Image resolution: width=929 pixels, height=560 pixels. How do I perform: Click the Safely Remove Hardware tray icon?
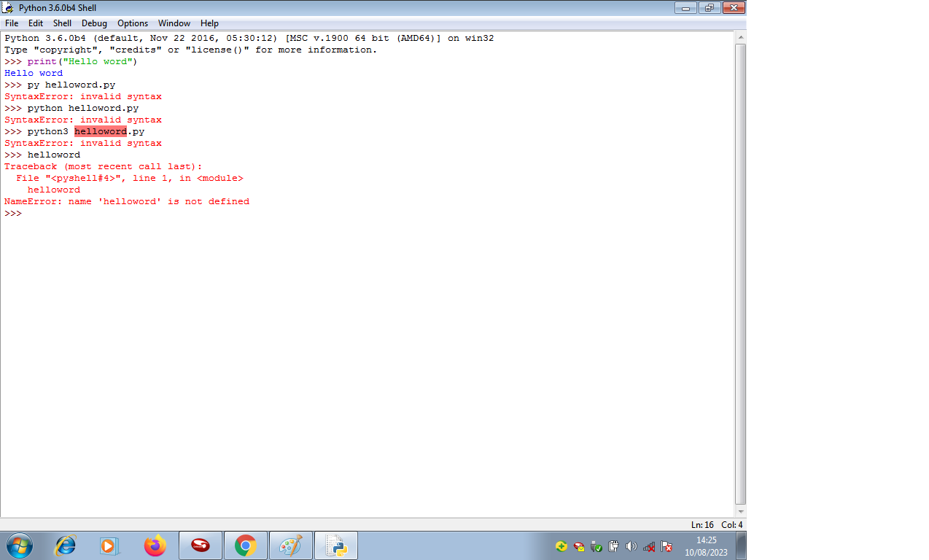(596, 546)
